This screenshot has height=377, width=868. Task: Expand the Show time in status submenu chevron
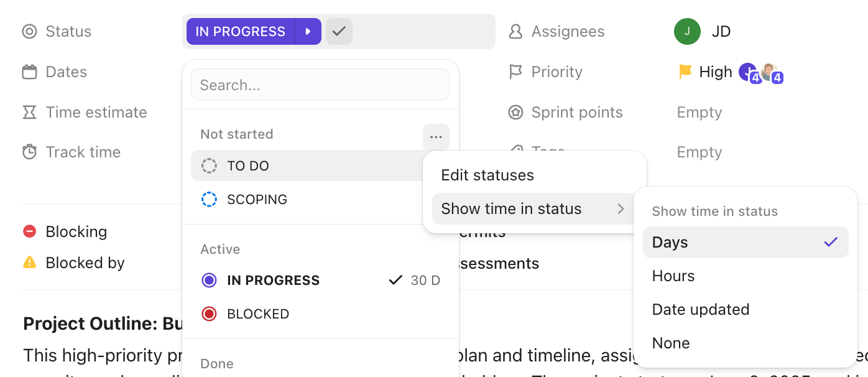point(620,209)
